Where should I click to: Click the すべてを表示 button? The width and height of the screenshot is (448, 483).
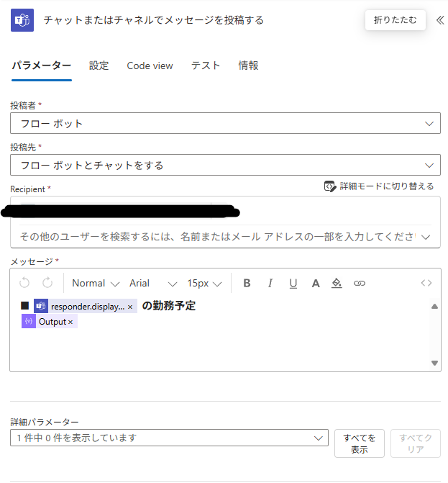click(360, 443)
